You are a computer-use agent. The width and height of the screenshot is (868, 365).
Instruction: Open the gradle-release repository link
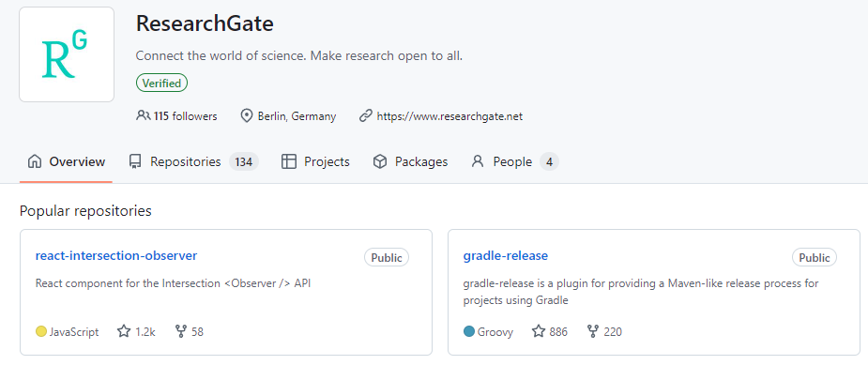click(x=506, y=256)
